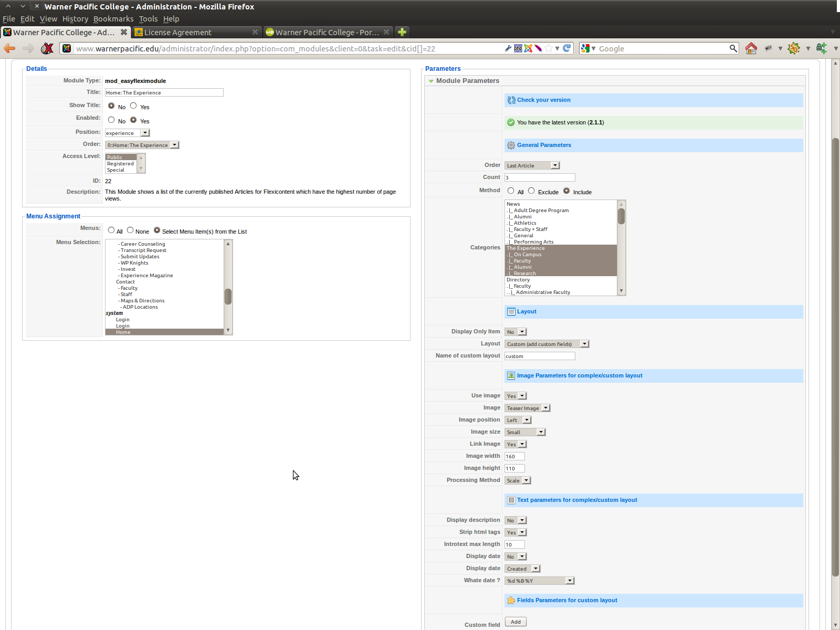This screenshot has width=840, height=630.
Task: Open the Image position dropdown
Action: pyautogui.click(x=518, y=420)
